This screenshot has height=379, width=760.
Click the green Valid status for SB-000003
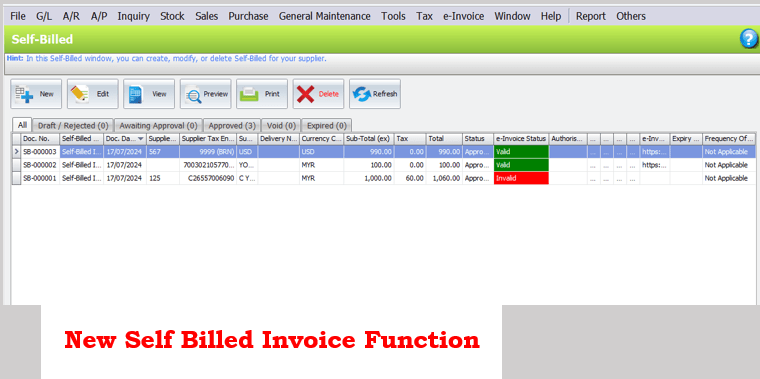521,152
